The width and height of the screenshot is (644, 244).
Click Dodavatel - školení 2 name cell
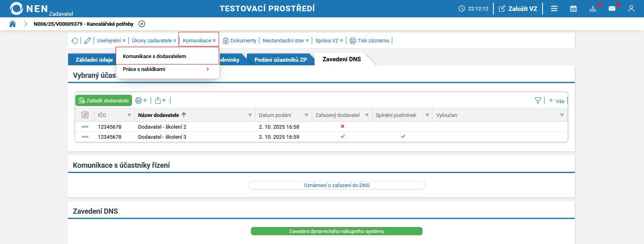click(x=162, y=127)
